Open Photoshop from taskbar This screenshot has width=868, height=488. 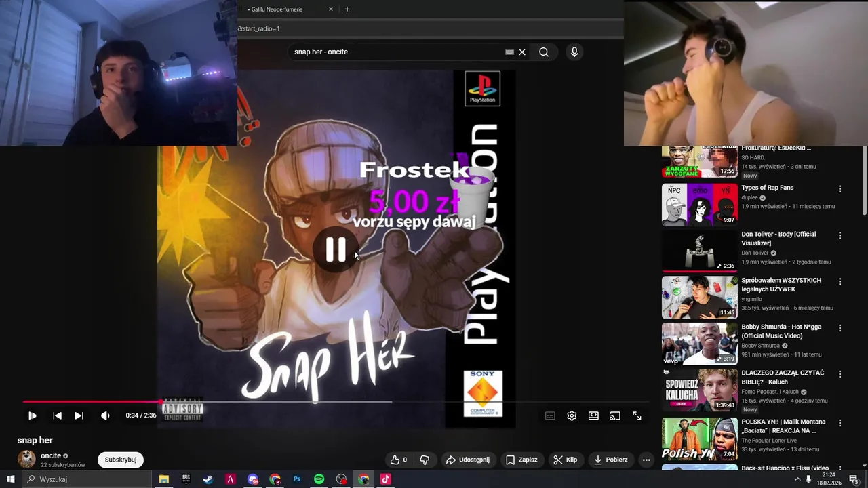tap(297, 479)
